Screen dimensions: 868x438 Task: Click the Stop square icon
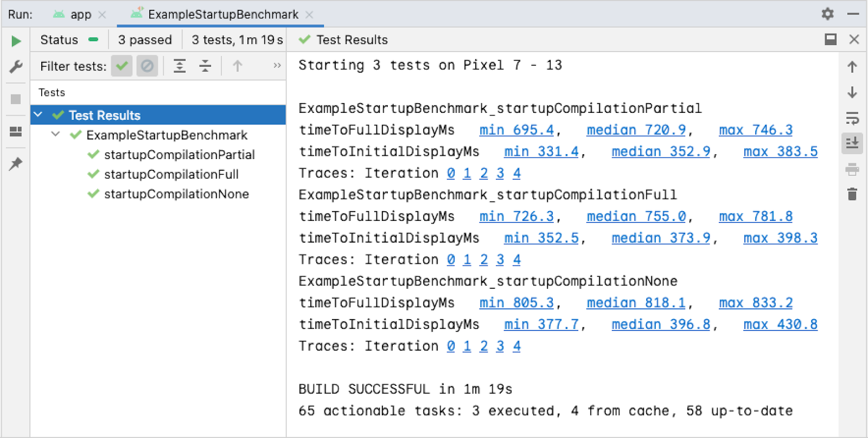coord(16,99)
